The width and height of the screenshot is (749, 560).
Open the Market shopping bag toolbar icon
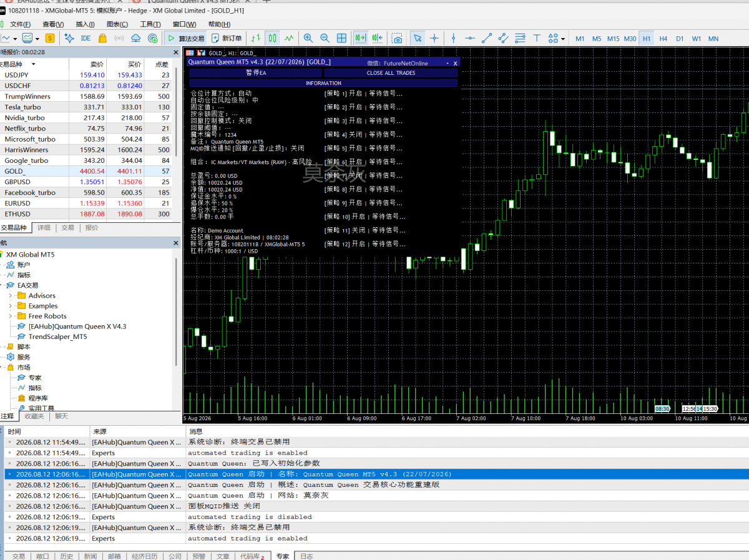pos(102,38)
